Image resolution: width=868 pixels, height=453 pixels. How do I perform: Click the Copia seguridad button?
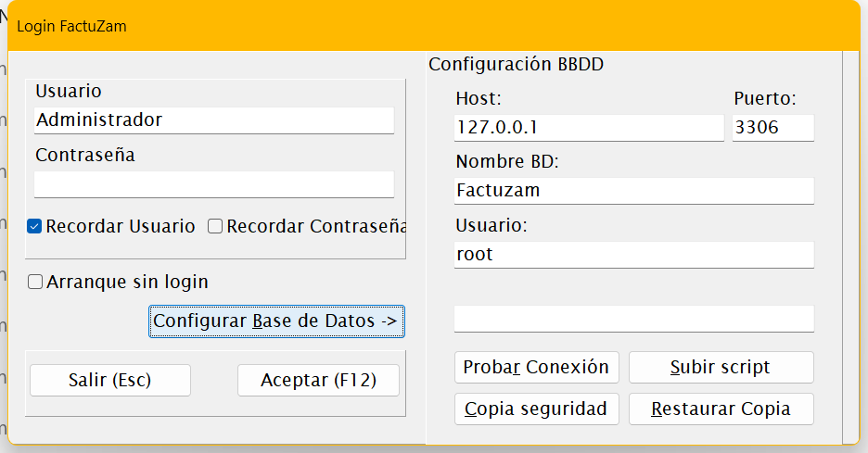tap(536, 409)
